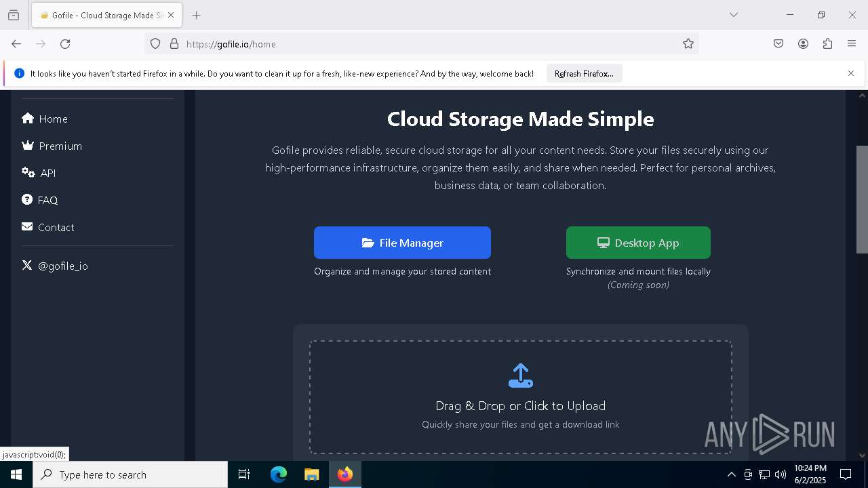Open the list all tabs dropdown
This screenshot has height=488, width=868.
point(733,15)
